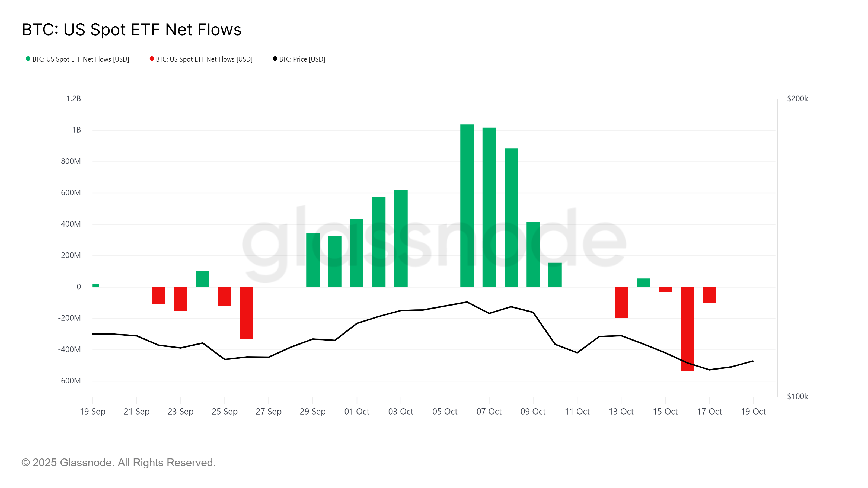Click the black Price legend dot
This screenshot has height=488, width=868.
click(275, 59)
